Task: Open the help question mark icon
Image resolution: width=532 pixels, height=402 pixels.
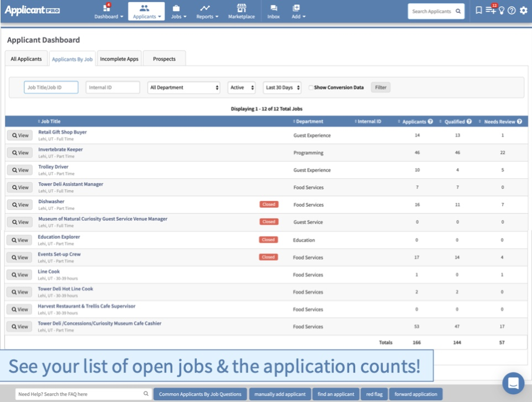Action: click(x=510, y=11)
